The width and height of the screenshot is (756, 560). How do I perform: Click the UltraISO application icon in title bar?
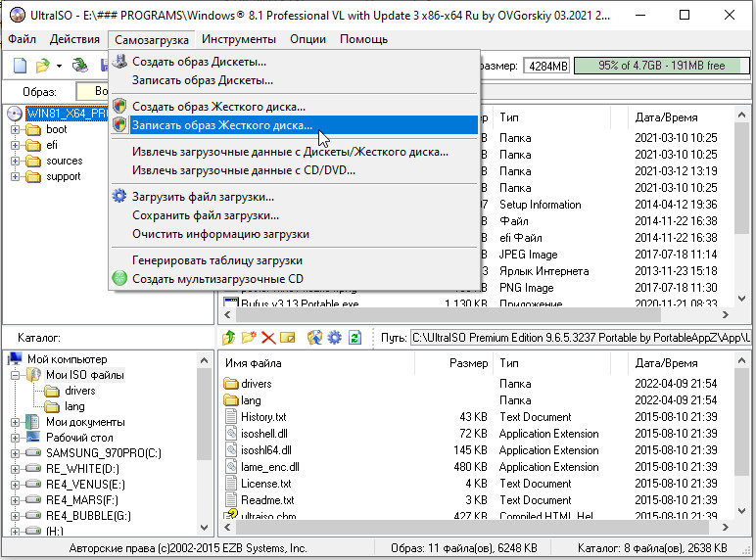pos(17,15)
